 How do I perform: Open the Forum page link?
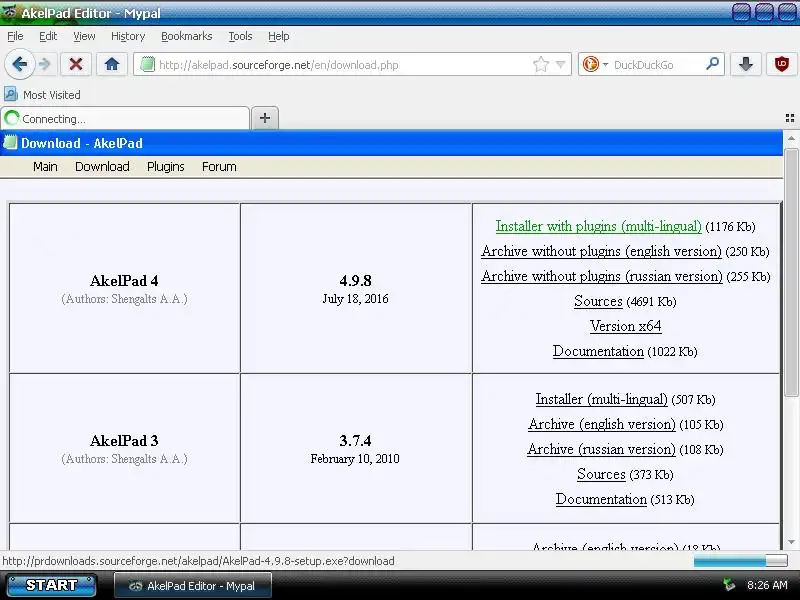pos(219,167)
